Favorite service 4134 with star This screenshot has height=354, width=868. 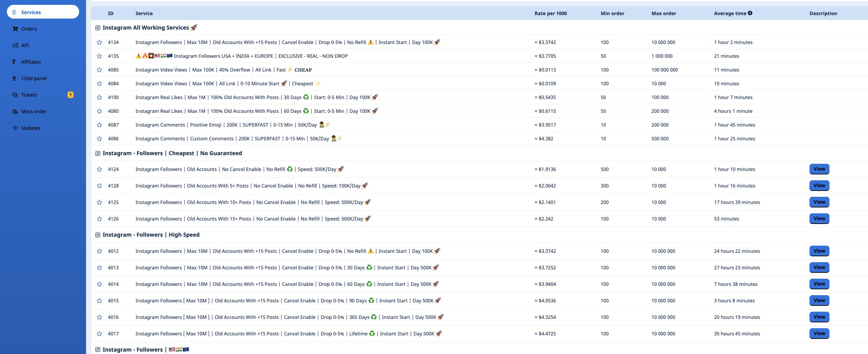99,42
